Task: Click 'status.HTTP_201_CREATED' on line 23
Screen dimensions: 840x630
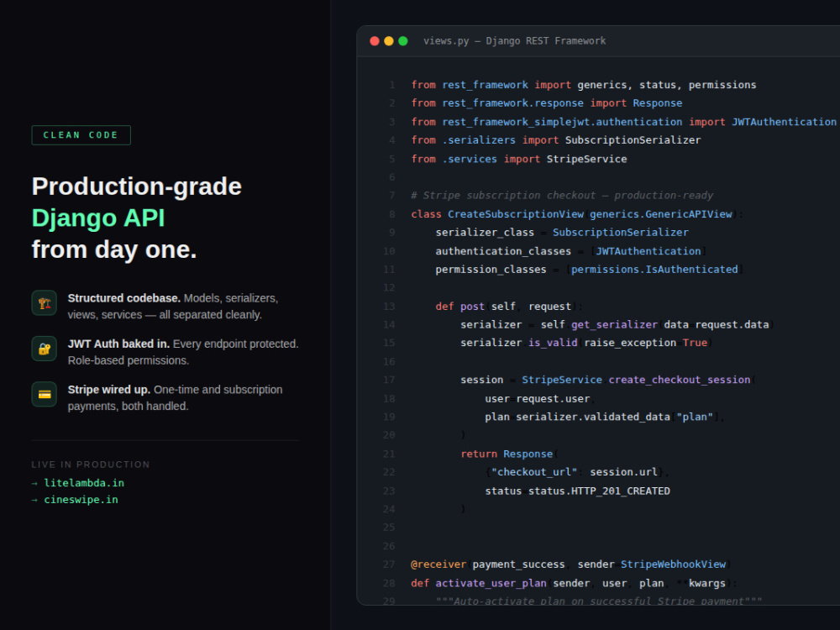Action: (x=600, y=491)
